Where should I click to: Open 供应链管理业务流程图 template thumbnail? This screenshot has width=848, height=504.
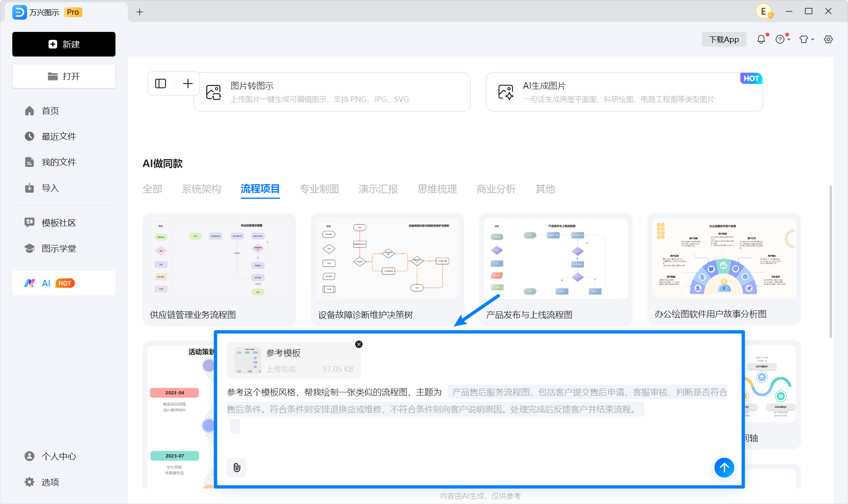(x=219, y=259)
